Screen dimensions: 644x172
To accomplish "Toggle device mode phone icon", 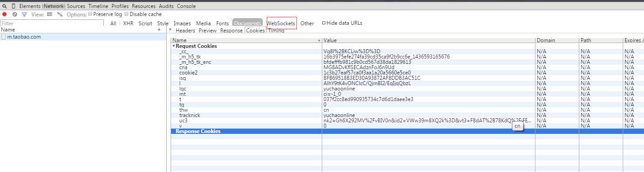I will click(x=13, y=6).
